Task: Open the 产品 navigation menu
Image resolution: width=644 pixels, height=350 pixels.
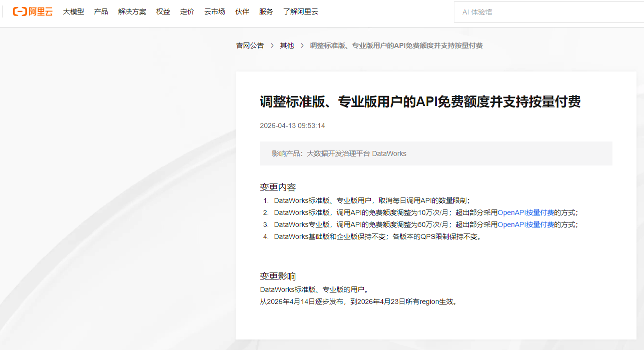Action: coord(101,12)
